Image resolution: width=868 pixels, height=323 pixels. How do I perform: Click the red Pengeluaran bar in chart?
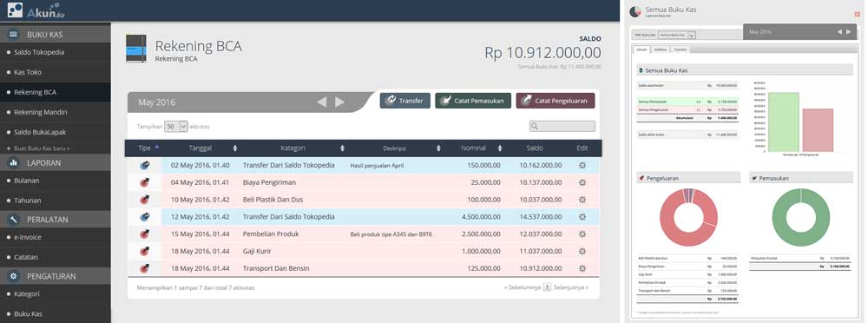(818, 130)
